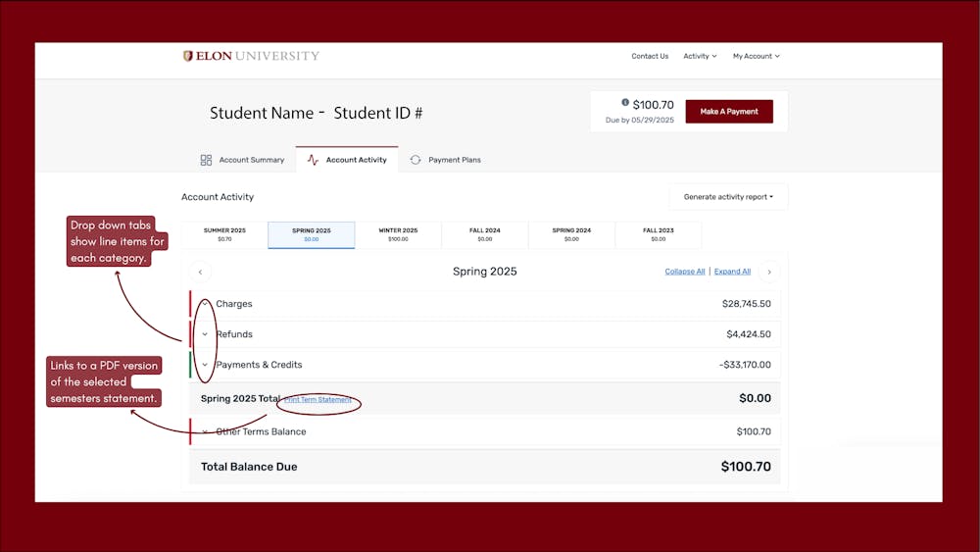Expand the Other Terms Balance row
980x552 pixels.
click(x=205, y=431)
